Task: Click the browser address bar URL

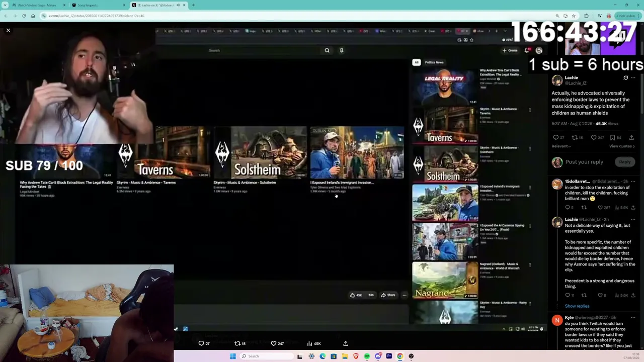Action: click(x=97, y=16)
